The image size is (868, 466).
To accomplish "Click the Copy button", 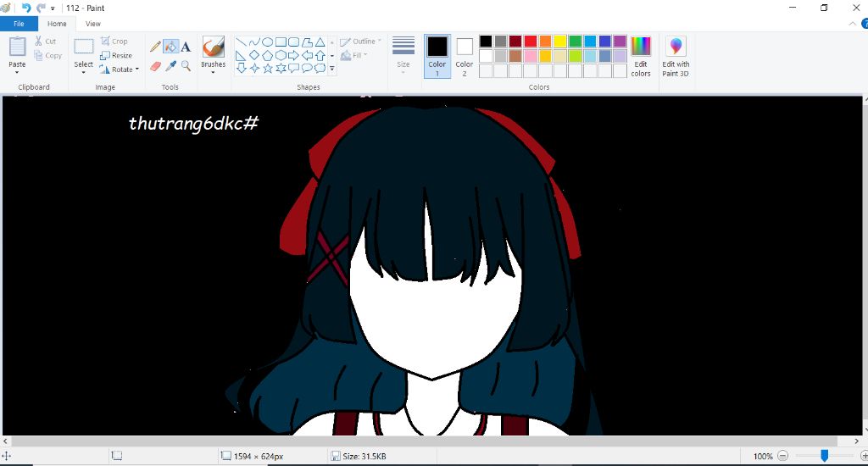I will [47, 55].
